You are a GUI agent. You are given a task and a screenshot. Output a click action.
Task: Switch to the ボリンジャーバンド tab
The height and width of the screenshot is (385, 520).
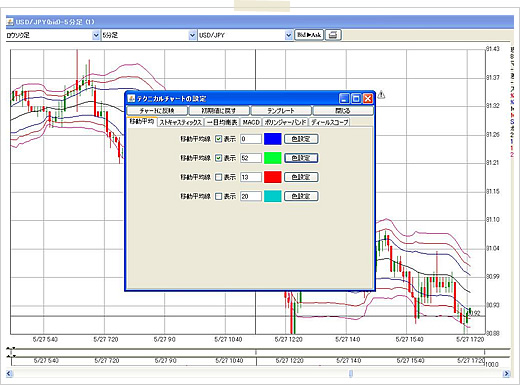[x=285, y=122]
